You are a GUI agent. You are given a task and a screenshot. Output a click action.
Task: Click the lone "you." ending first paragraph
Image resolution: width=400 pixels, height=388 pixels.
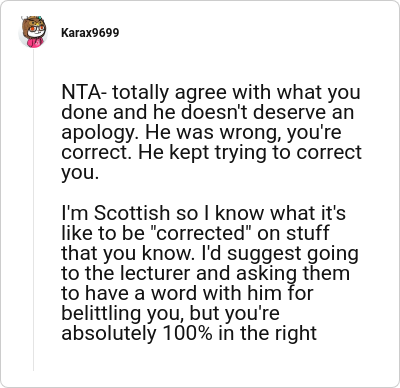tap(80, 174)
